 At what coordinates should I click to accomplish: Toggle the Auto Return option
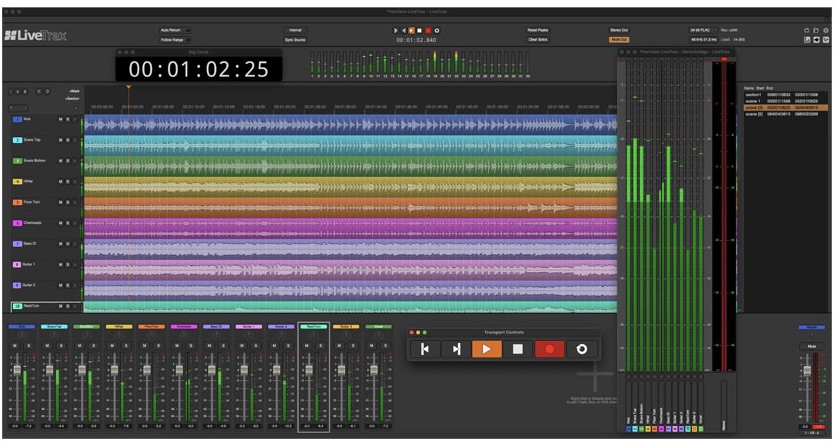[x=174, y=30]
